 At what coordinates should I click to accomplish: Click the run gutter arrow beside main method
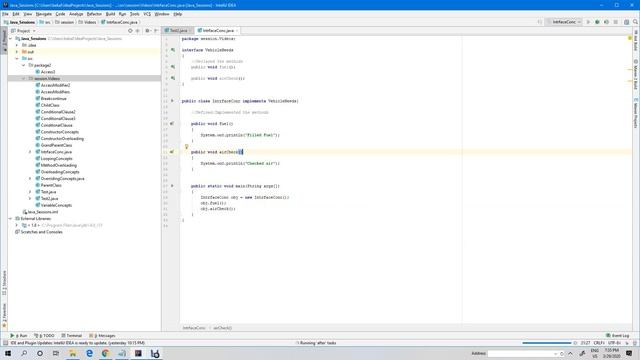tap(172, 186)
